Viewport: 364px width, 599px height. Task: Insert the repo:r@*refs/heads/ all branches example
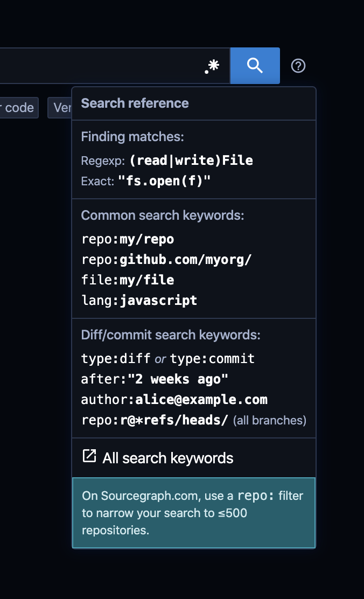pos(155,420)
